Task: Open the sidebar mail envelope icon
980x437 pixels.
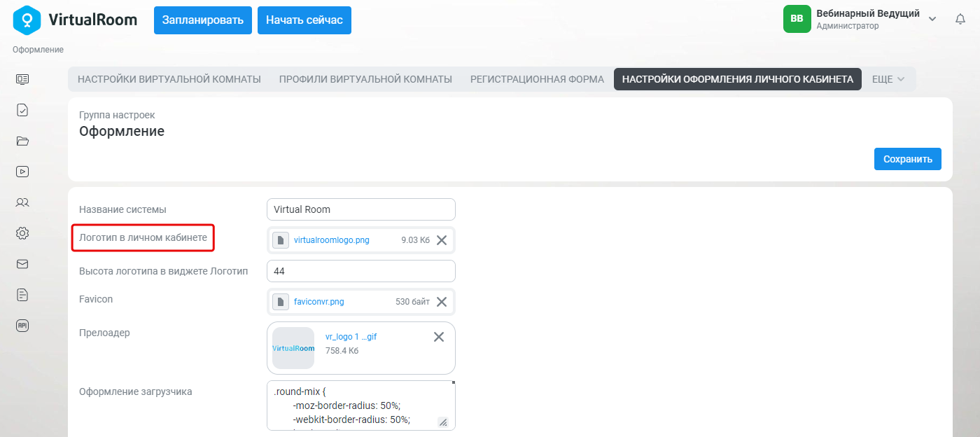Action: 22,264
